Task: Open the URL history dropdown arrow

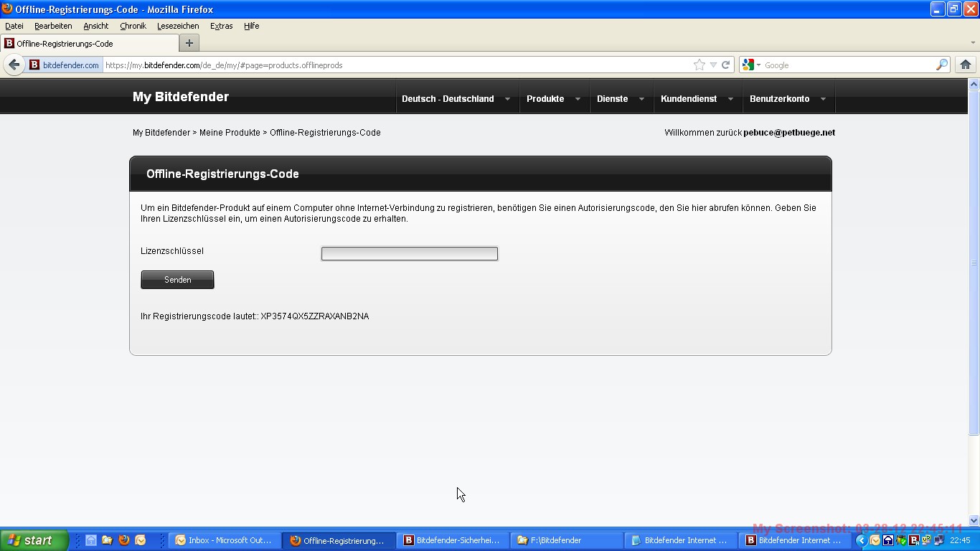Action: click(x=713, y=65)
